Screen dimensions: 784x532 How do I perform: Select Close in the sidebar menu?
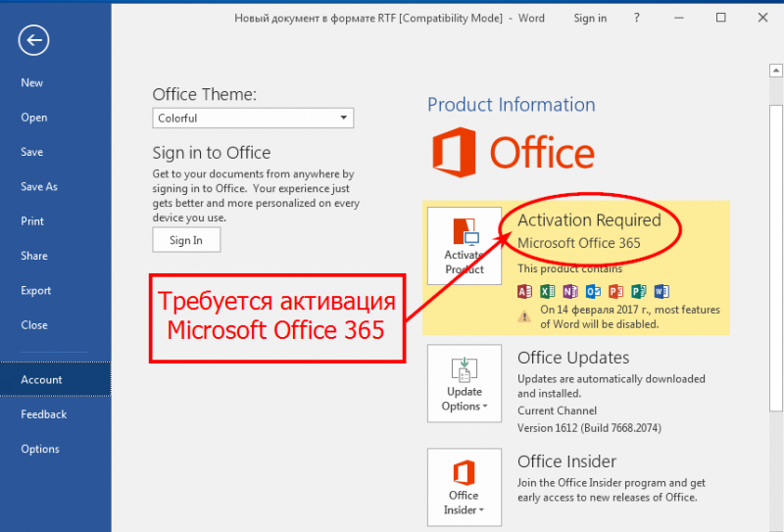pos(34,325)
